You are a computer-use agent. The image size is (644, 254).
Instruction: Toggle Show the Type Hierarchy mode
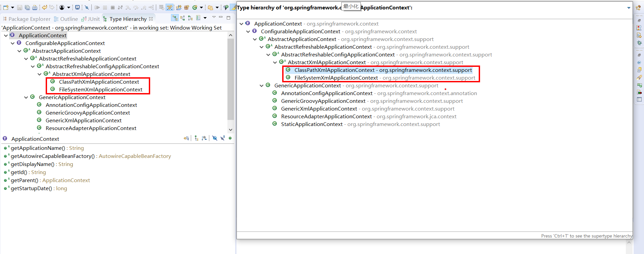pos(175,18)
